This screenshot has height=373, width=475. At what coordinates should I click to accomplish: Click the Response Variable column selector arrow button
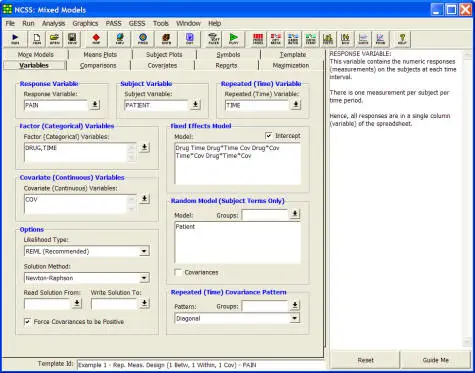click(95, 105)
